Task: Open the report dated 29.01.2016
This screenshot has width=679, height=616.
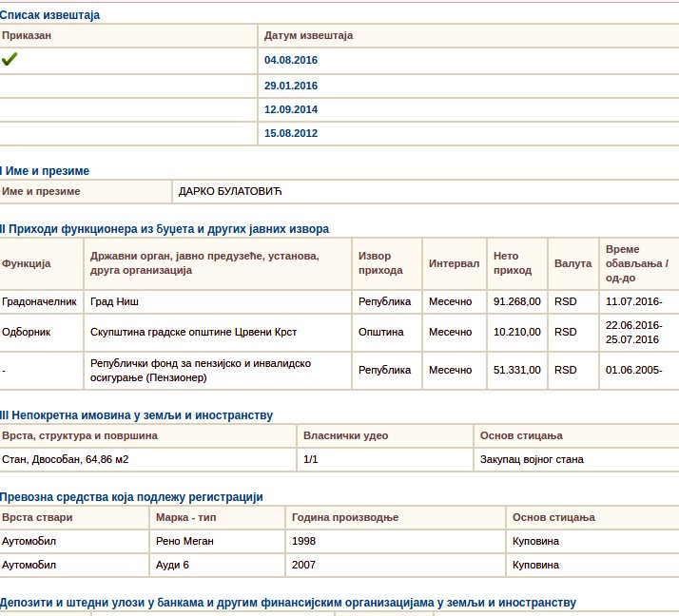Action: pos(291,86)
